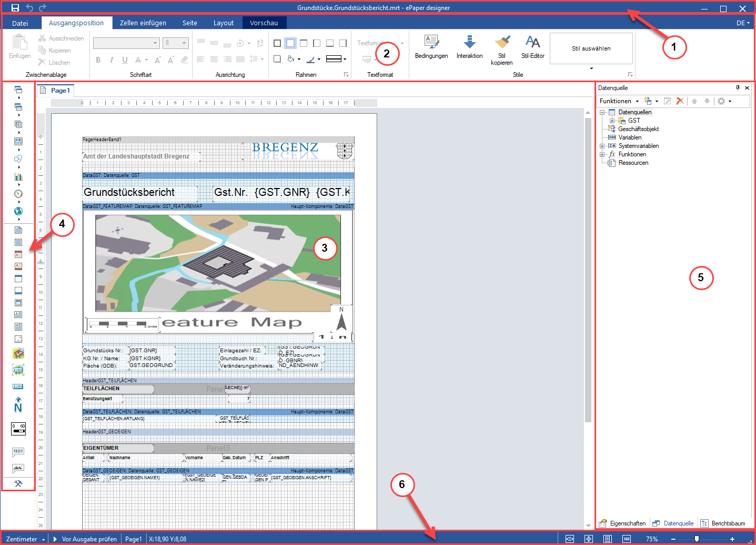Select the Chart tool in the toolbox
This screenshot has height=545, width=756.
coord(18,176)
